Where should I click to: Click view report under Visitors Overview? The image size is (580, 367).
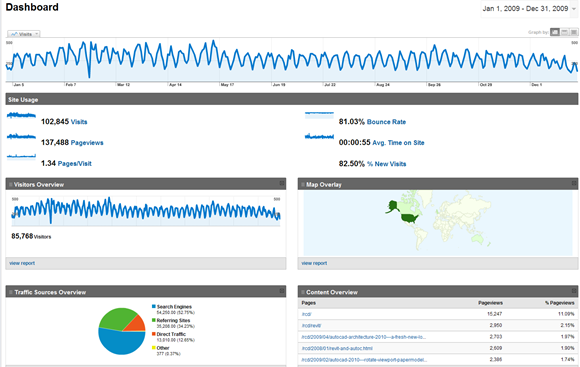(x=22, y=263)
